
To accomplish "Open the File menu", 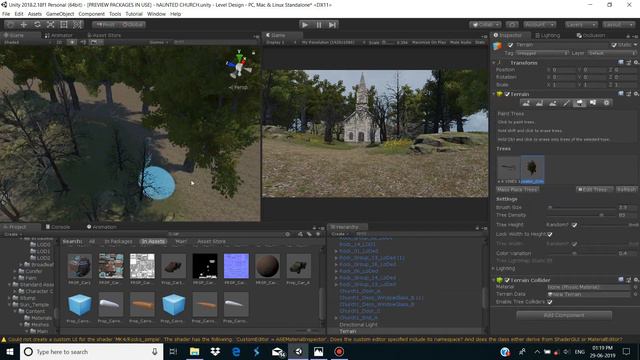I will pos(6,14).
